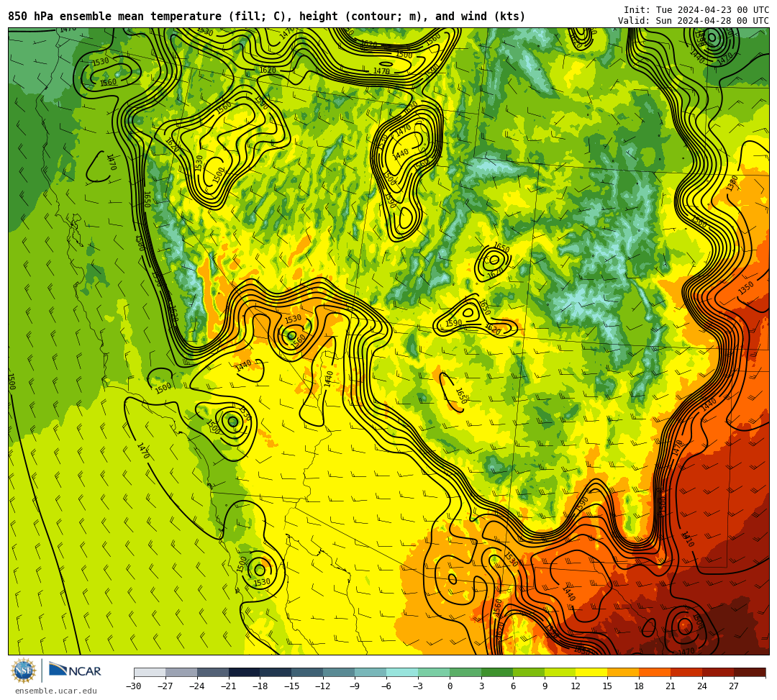The image size is (777, 700).
Task: Pick the teal swatch between -9 and -6
Action: coord(371,672)
